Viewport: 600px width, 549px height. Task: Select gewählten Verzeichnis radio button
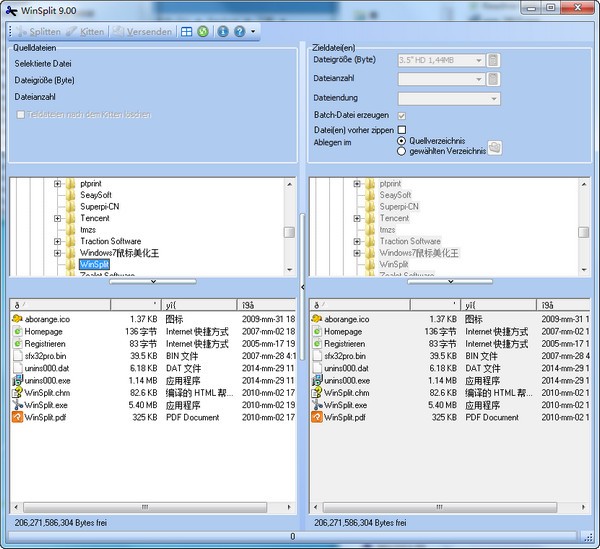(x=401, y=152)
